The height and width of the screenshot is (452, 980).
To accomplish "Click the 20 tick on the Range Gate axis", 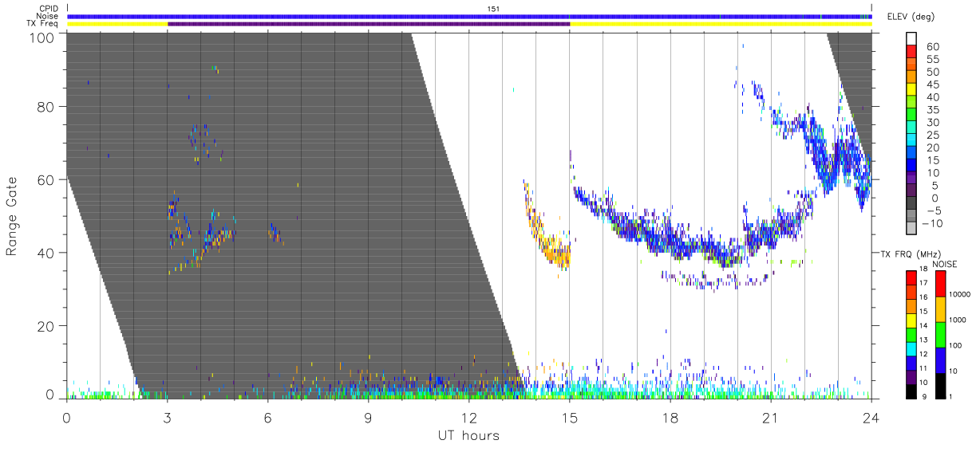I will (44, 325).
